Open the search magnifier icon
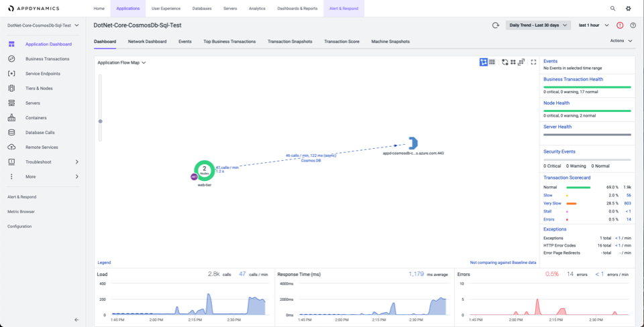644x327 pixels. [x=612, y=8]
